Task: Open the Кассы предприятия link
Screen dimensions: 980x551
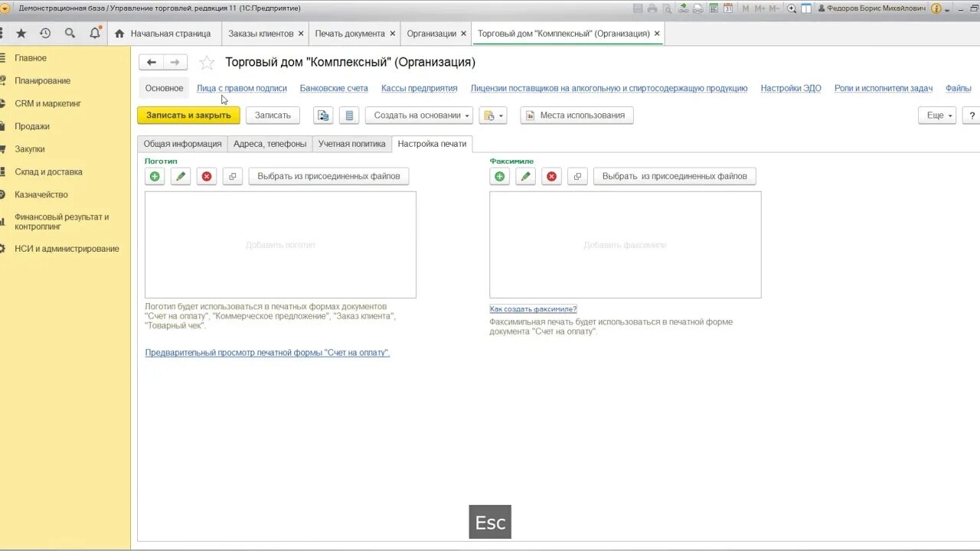Action: (x=420, y=89)
